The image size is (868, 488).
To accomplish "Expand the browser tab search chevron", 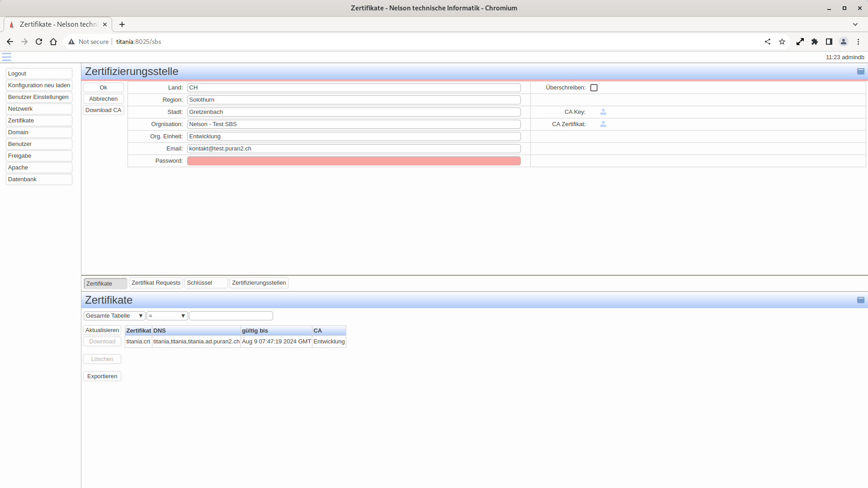I will [855, 24].
